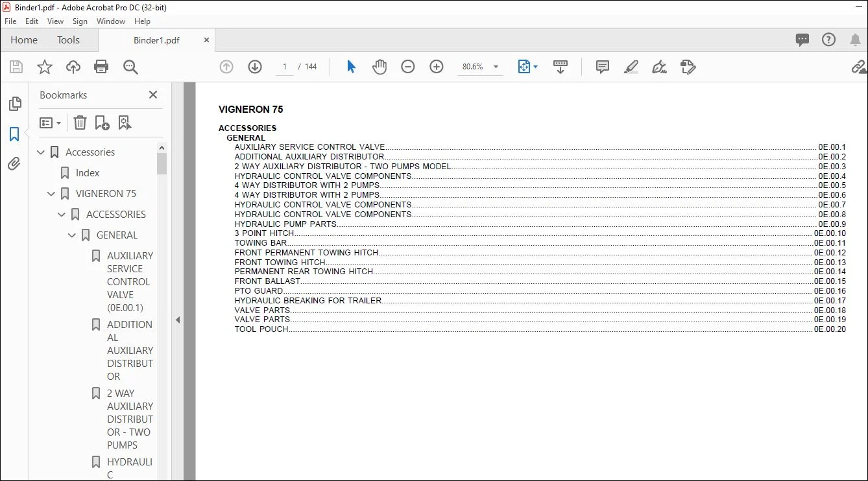Click the send for signature stamp icon
868x481 pixels.
point(688,67)
